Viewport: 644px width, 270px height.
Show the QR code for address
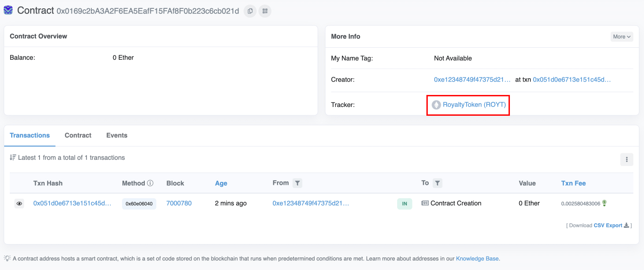point(264,11)
